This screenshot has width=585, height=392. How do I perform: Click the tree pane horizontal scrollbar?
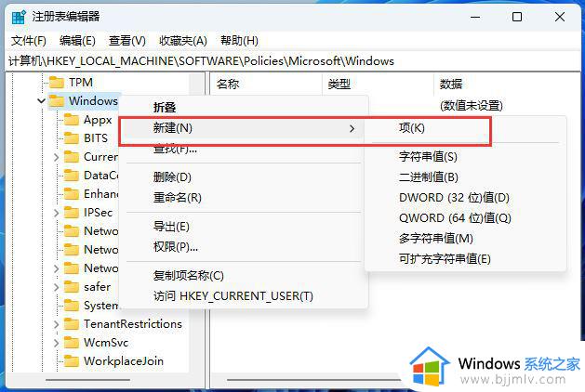(x=87, y=380)
